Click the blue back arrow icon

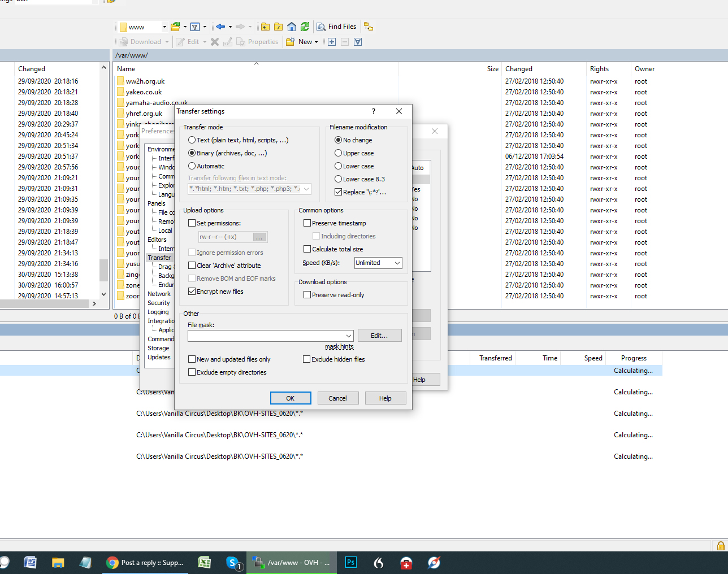click(x=220, y=27)
